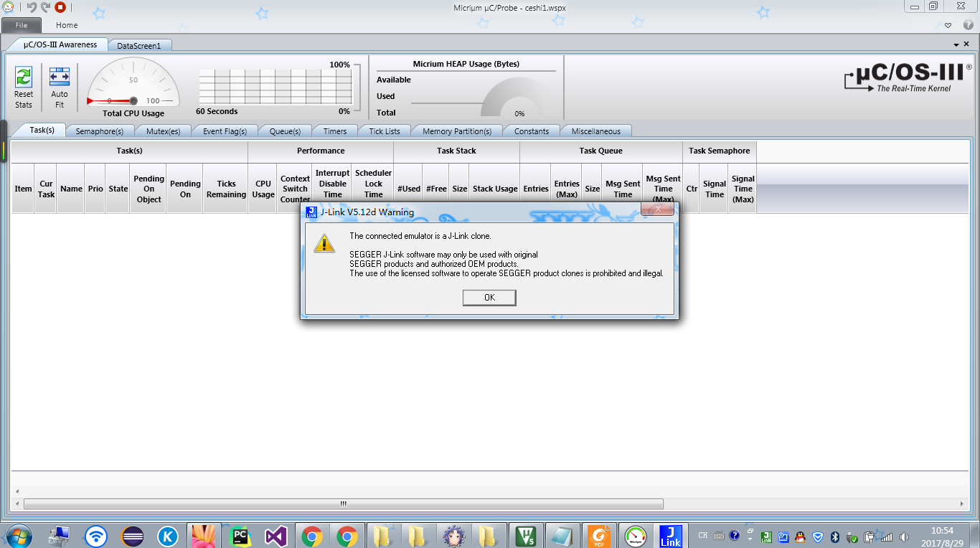
Task: Click the Stop button in the quick access toolbar
Action: coord(60,7)
